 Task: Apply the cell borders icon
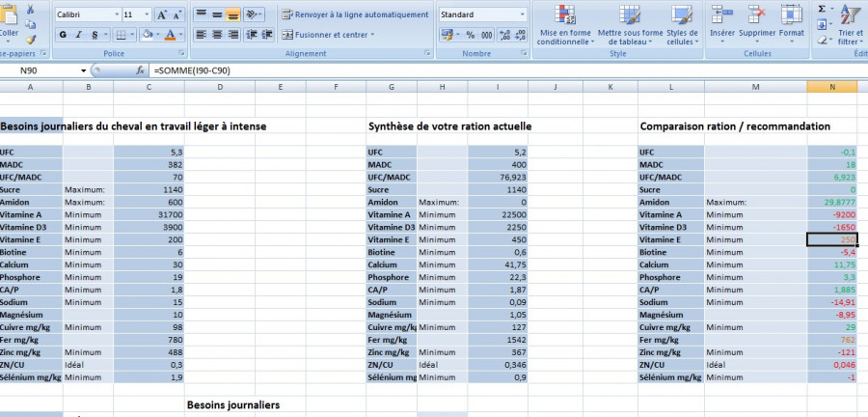pos(122,35)
